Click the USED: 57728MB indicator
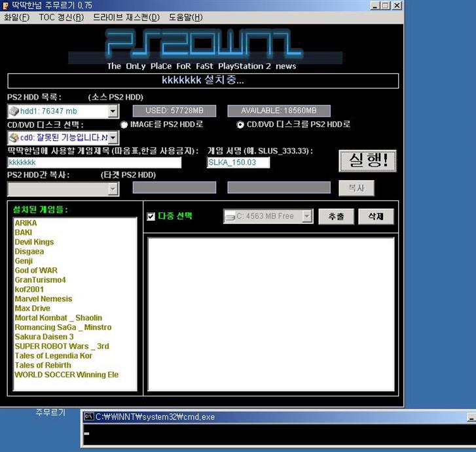The width and height of the screenshot is (476, 452). pyautogui.click(x=174, y=111)
